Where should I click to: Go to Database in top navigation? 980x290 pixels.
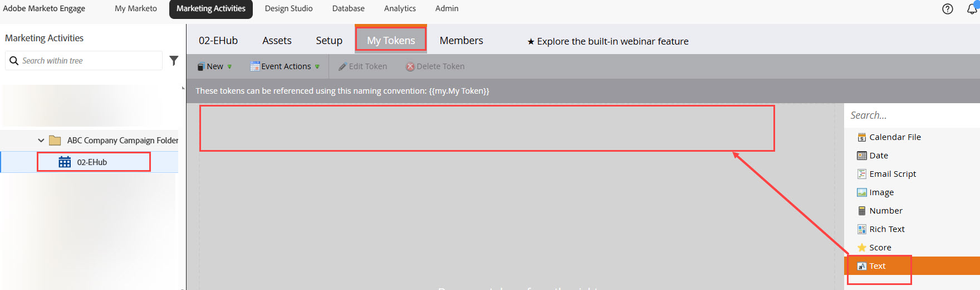click(349, 8)
